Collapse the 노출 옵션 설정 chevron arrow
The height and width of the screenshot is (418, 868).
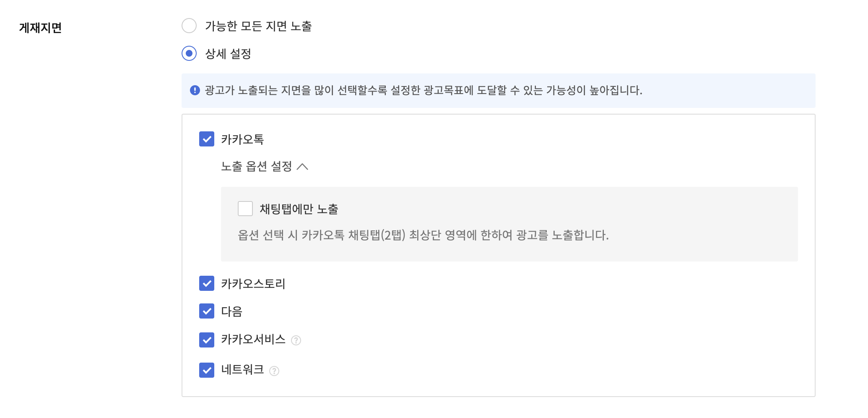click(302, 167)
